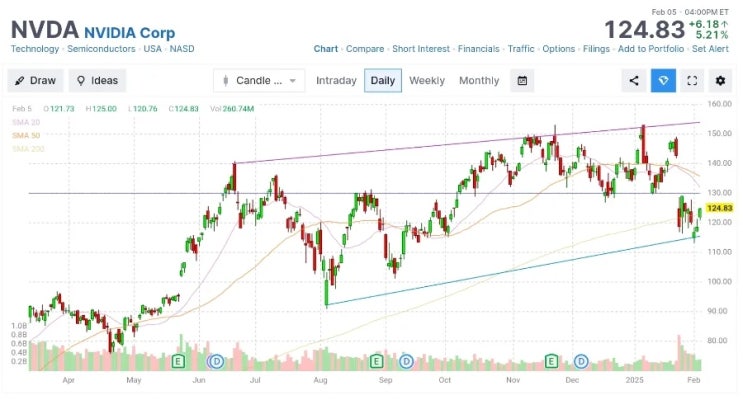Click the Add to Portfolio link

651,48
